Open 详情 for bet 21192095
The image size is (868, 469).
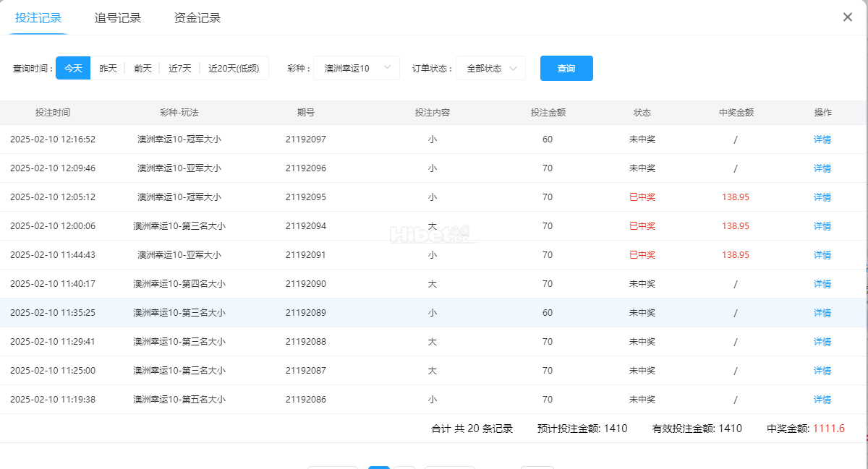pyautogui.click(x=822, y=197)
